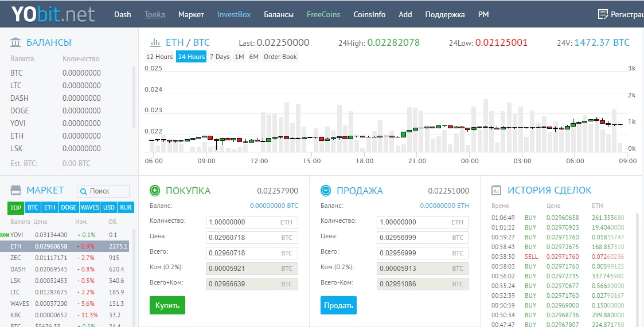
Task: Click the buy balance 0.00000000 BTC link
Action: pyautogui.click(x=274, y=206)
